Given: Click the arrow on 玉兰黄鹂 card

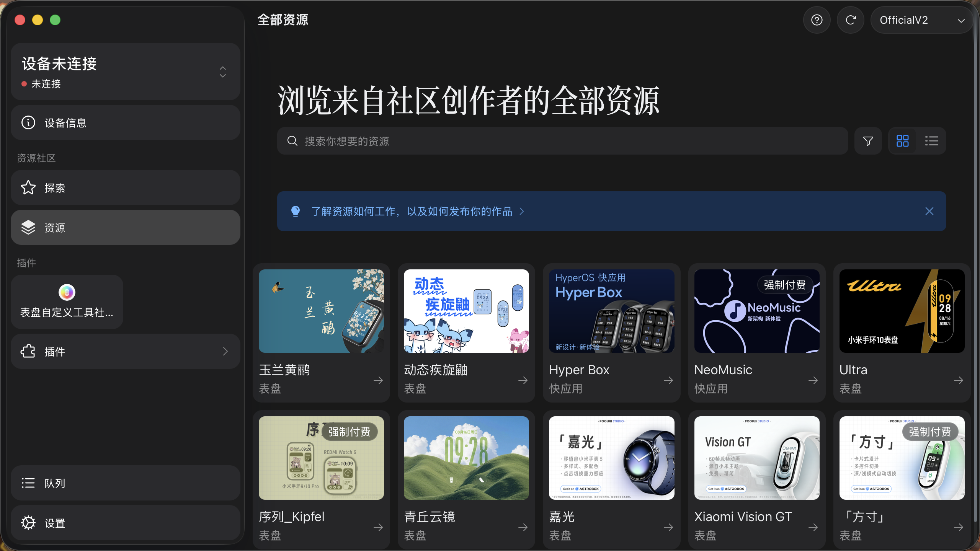Looking at the screenshot, I should point(378,380).
